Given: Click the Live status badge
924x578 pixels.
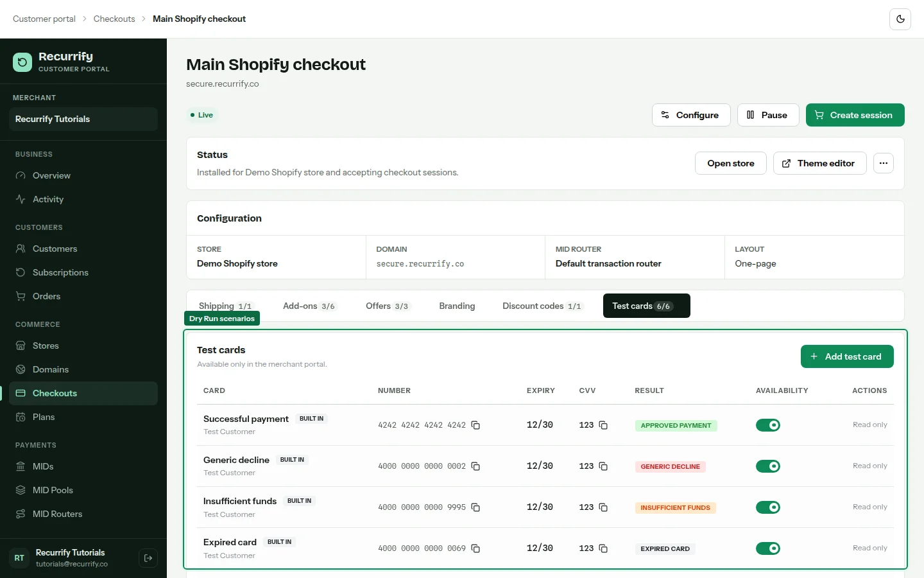Looking at the screenshot, I should [202, 115].
